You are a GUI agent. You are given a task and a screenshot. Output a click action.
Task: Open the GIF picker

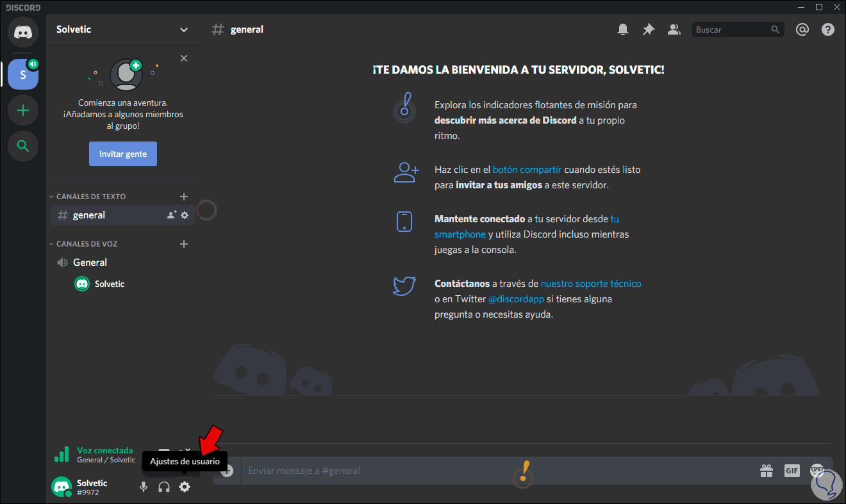(x=792, y=471)
